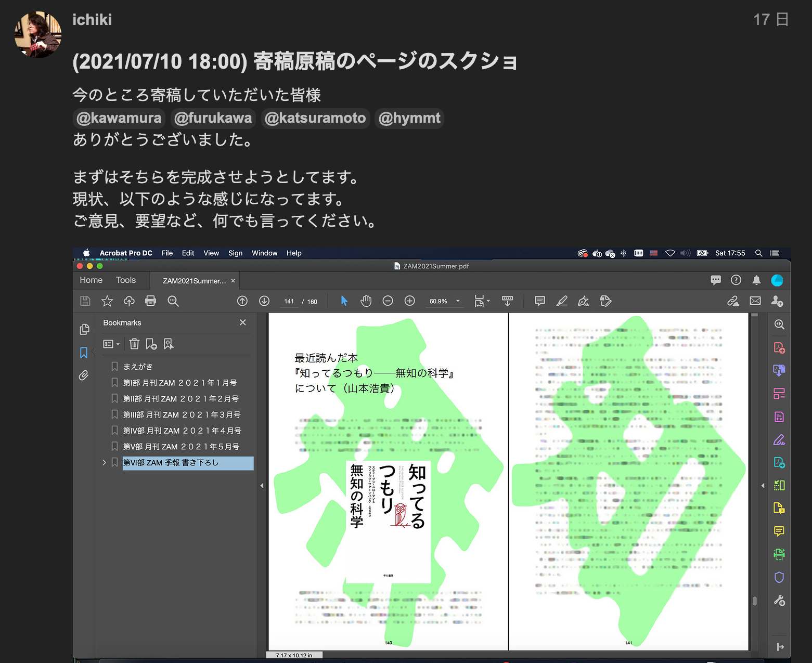The height and width of the screenshot is (663, 812).
Task: Open the Attachments paperclip panel
Action: (x=84, y=375)
